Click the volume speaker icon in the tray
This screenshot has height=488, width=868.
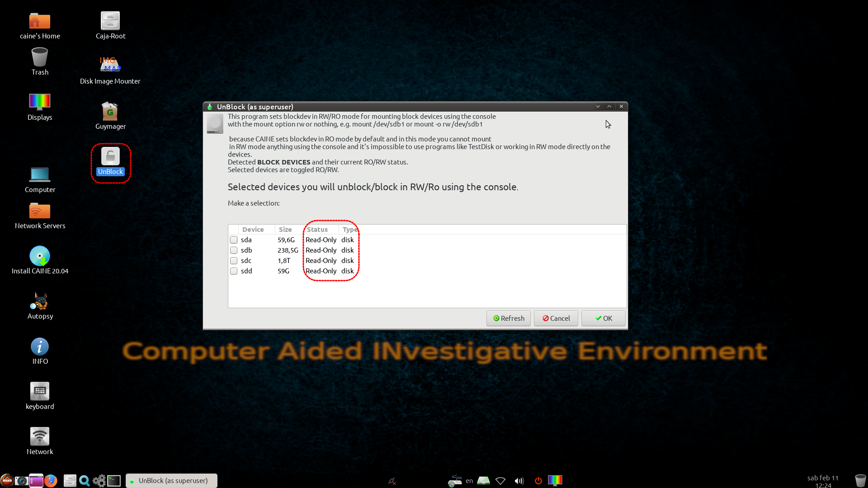519,481
